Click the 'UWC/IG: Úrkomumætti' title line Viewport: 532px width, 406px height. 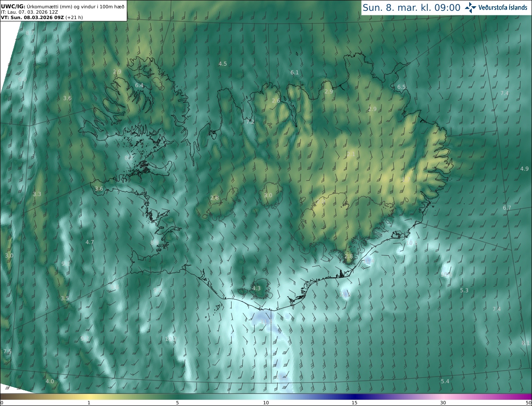[62, 7]
